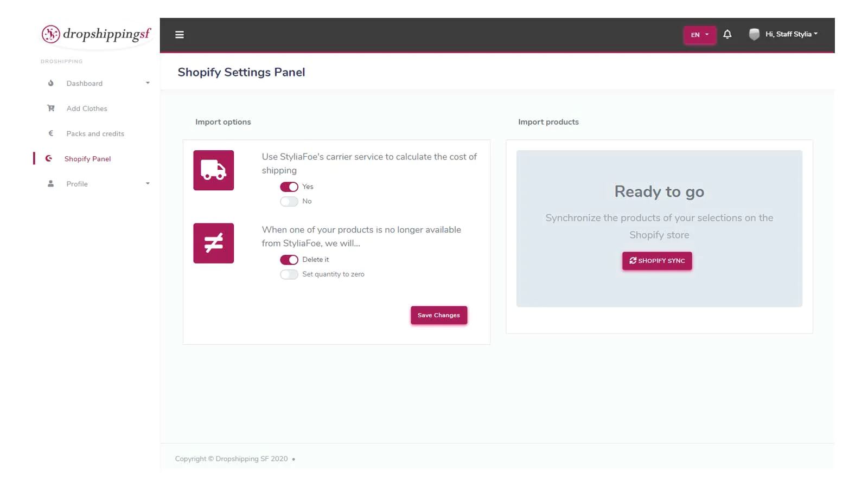
Task: Open the Profile menu item
Action: click(77, 184)
